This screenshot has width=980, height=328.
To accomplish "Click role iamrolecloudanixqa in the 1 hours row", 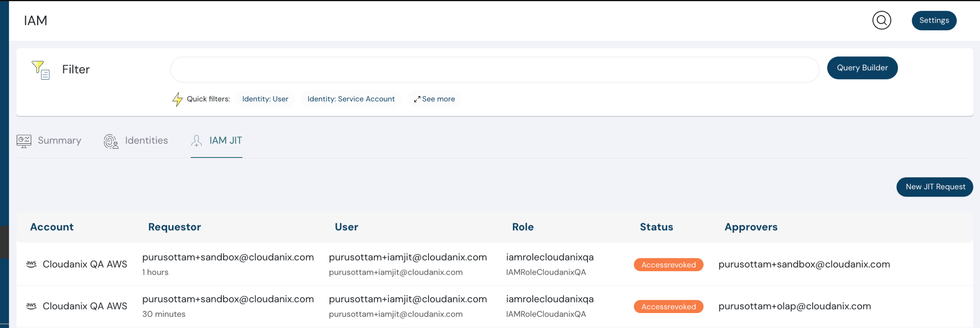I will [550, 257].
